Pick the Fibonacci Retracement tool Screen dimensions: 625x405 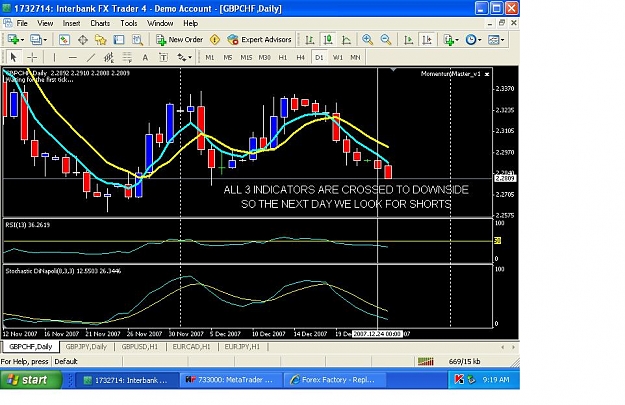click(127, 57)
